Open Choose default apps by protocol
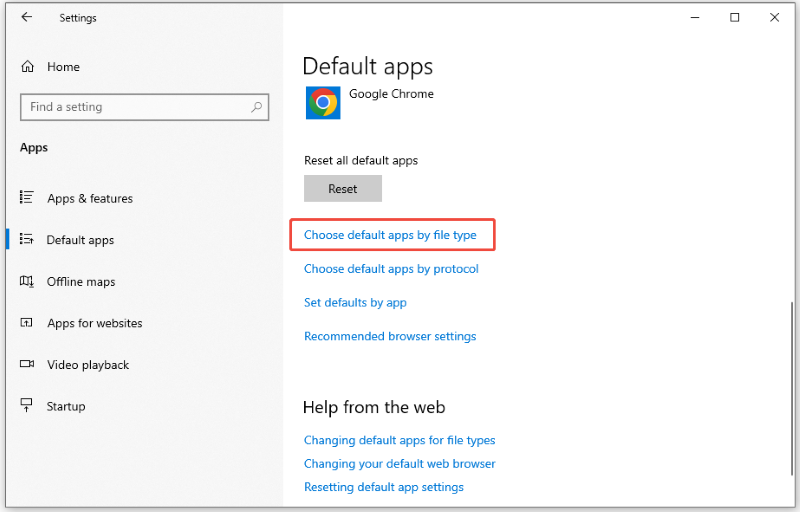The image size is (800, 512). [x=391, y=269]
